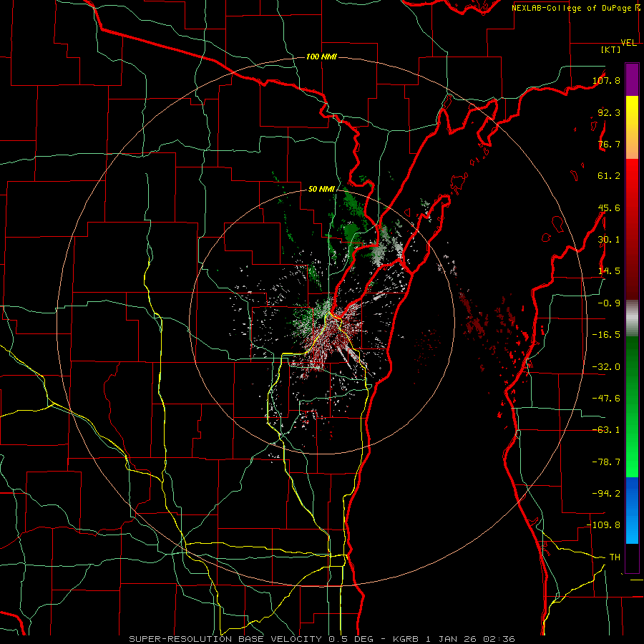Select the 76.7 scale value

(609, 144)
